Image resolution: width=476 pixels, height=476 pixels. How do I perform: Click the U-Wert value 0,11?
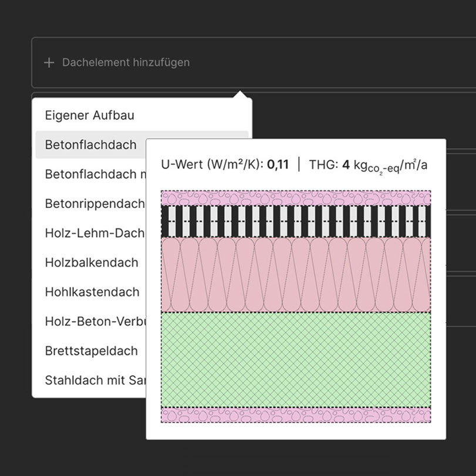coord(278,164)
